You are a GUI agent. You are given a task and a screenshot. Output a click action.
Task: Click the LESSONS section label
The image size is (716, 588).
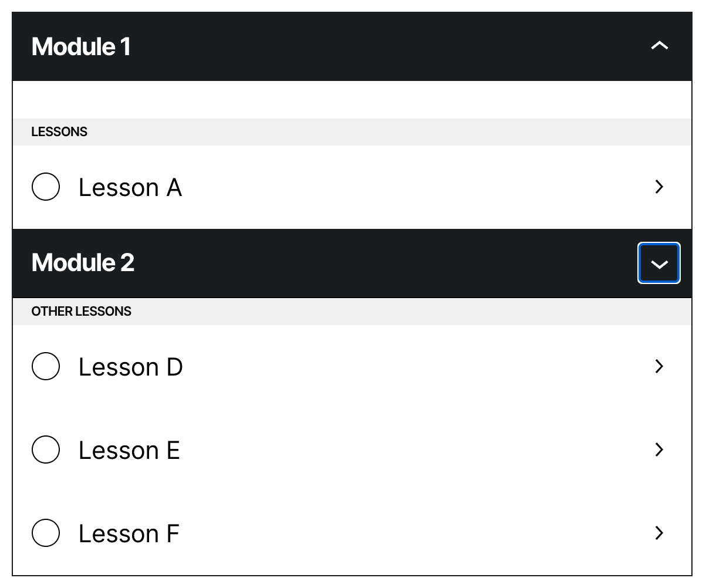(x=59, y=132)
